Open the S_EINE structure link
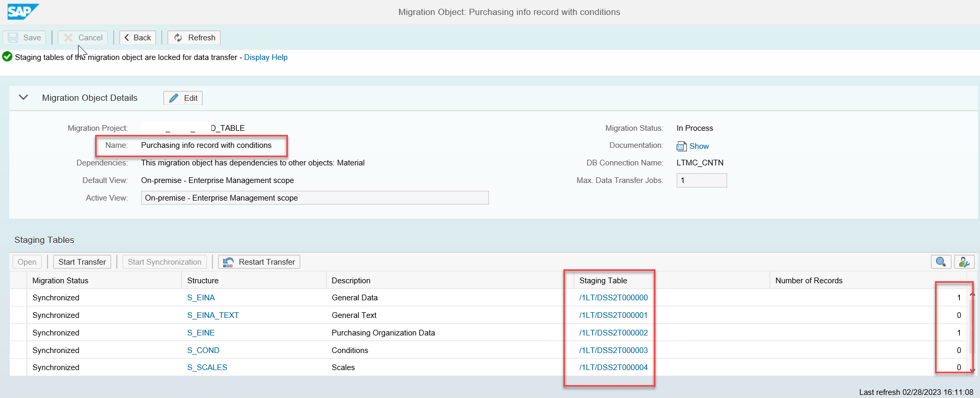 click(201, 333)
